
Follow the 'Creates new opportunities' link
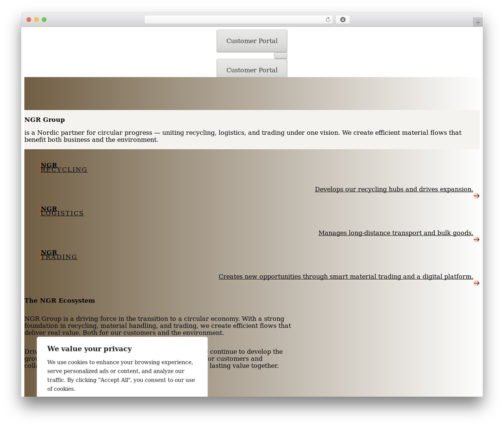click(x=346, y=277)
